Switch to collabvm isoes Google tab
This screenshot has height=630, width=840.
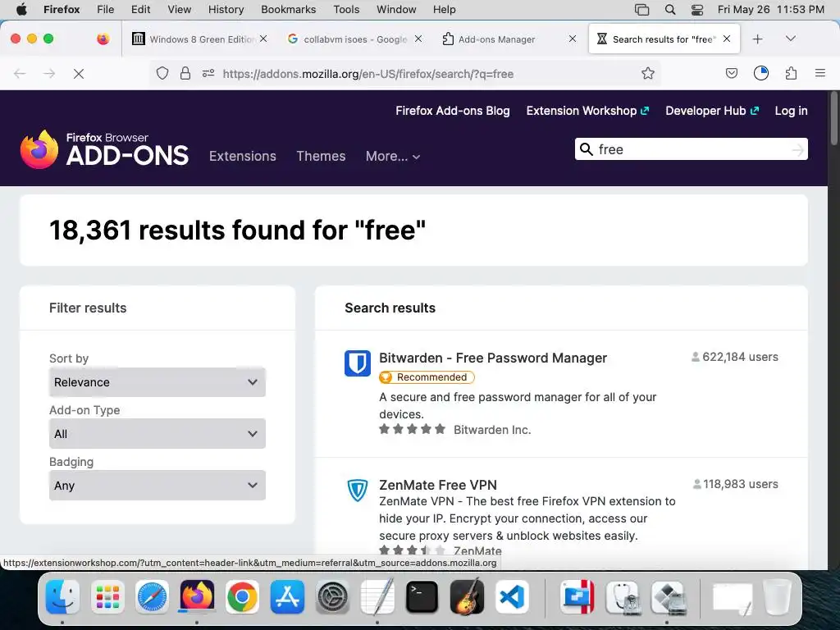[x=354, y=39]
